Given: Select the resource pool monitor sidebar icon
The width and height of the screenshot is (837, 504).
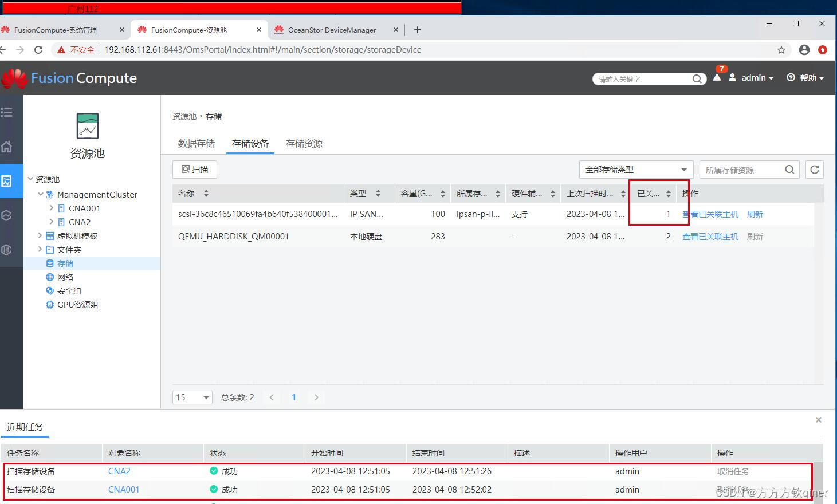Looking at the screenshot, I should (x=7, y=181).
